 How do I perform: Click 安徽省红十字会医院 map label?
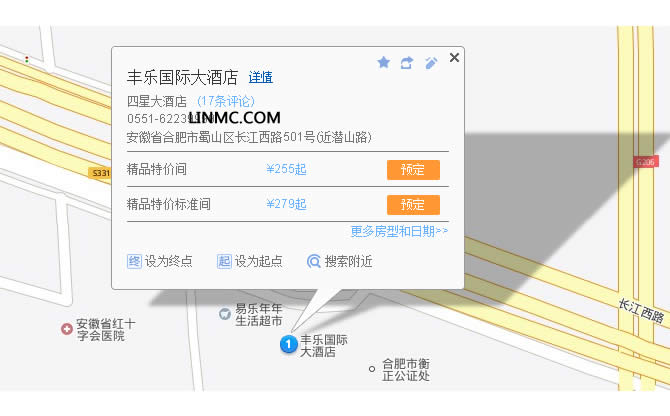click(x=106, y=329)
